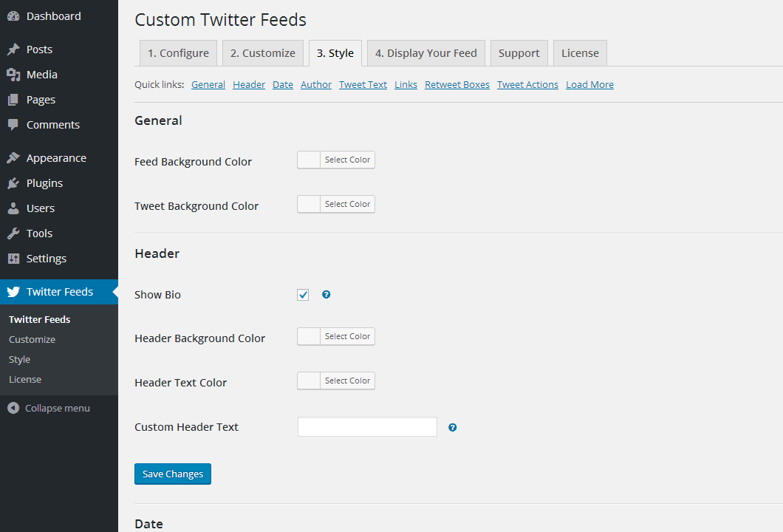Click the Posts pin icon
Viewport: 783px width, 532px height.
click(13, 50)
